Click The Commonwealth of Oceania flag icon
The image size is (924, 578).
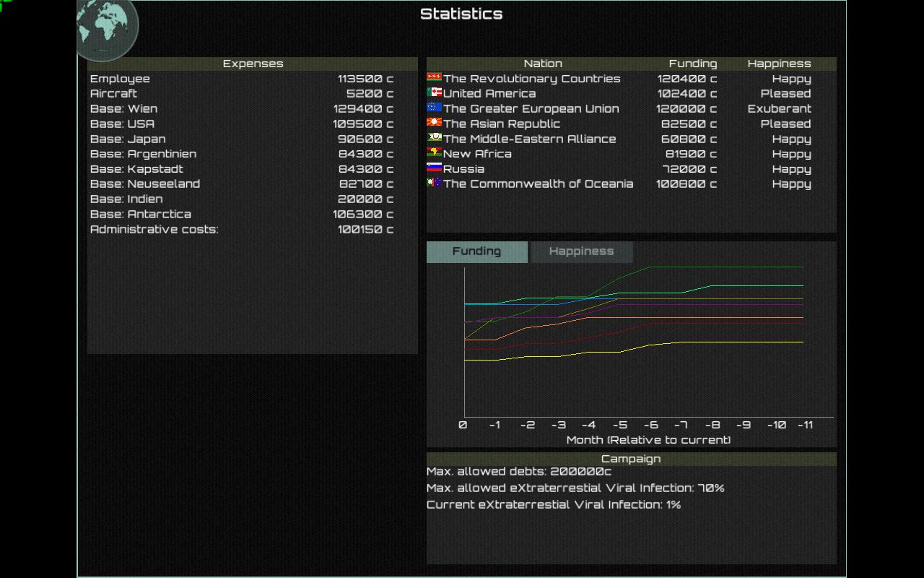pos(434,184)
